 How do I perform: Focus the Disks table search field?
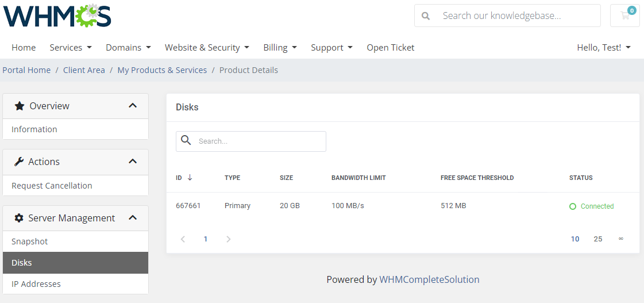[251, 141]
